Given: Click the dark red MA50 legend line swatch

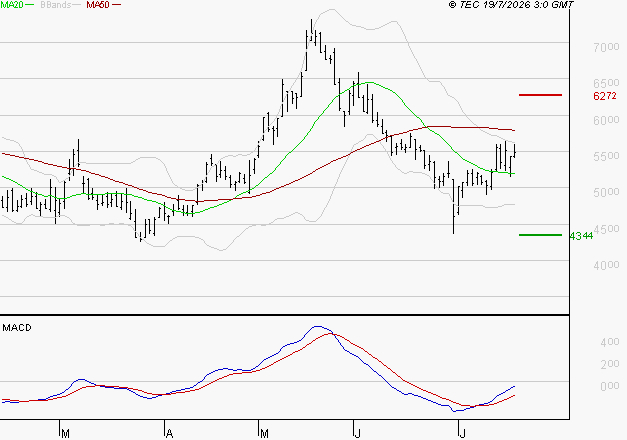Looking at the screenshot, I should [x=116, y=5].
